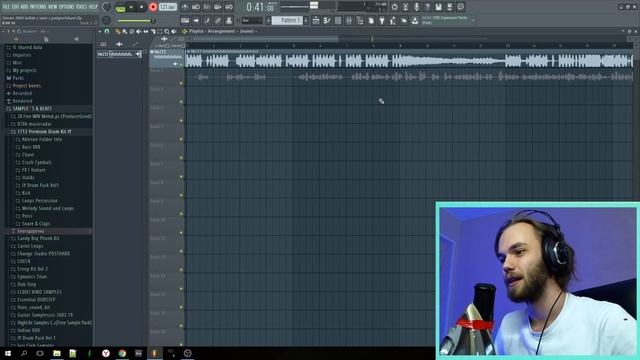The height and width of the screenshot is (360, 640).
Task: Open the plugin picker icon
Action: (x=382, y=20)
